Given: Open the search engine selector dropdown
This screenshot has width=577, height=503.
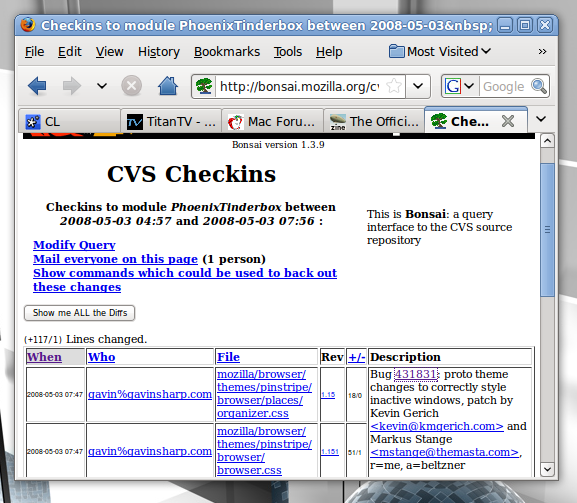Looking at the screenshot, I should [x=469, y=86].
